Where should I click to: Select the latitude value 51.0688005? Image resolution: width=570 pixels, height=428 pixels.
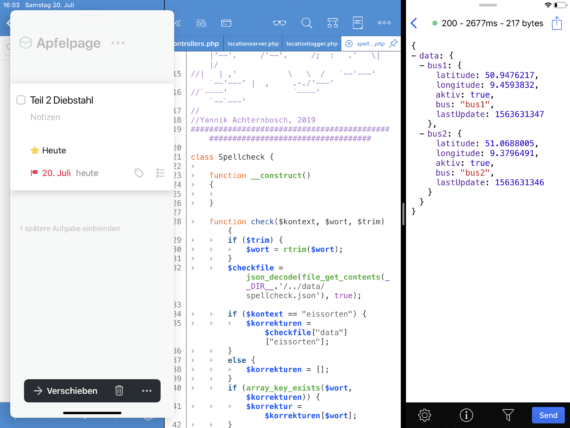pos(509,143)
